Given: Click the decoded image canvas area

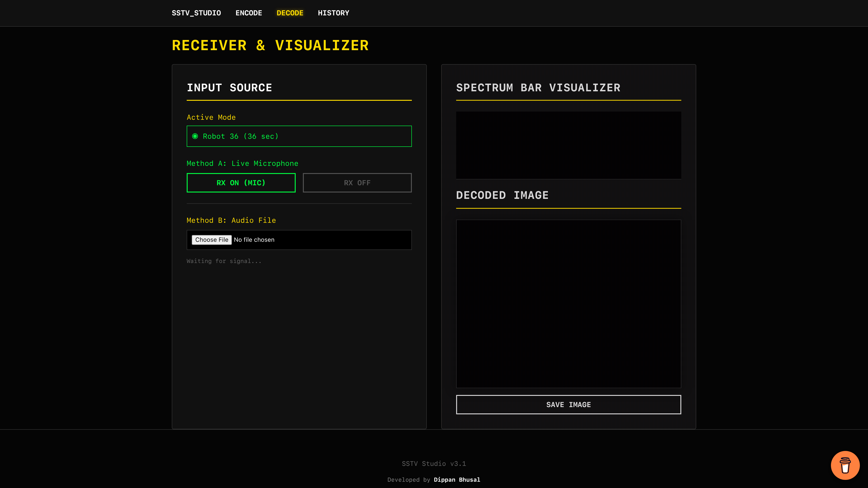Looking at the screenshot, I should pos(568,303).
